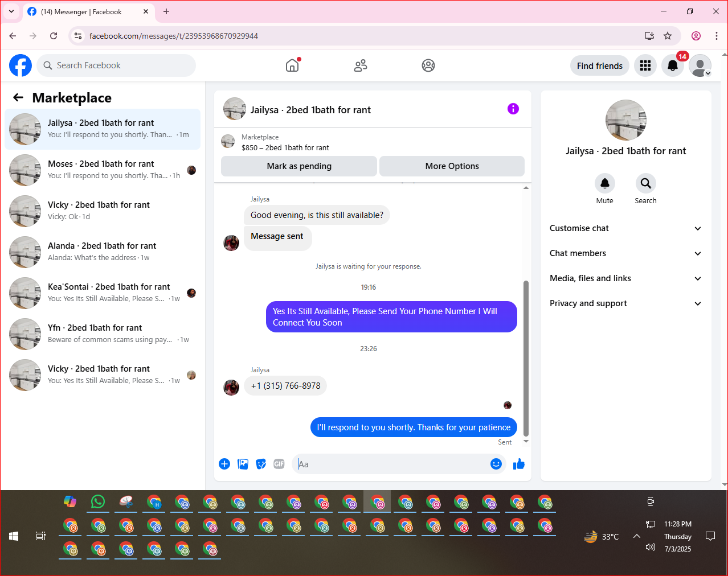This screenshot has height=576, width=728.
Task: Open Vicky conversation saying Ok
Action: pyautogui.click(x=103, y=211)
